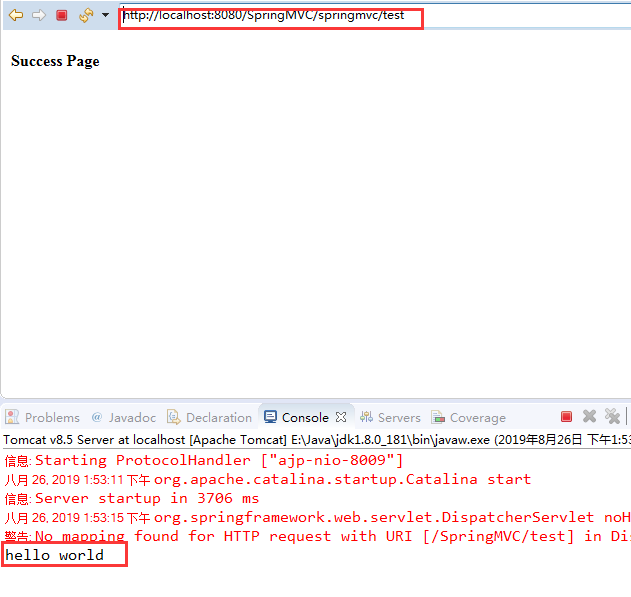This screenshot has width=631, height=597.
Task: Click the URL address field
Action: [x=376, y=16]
